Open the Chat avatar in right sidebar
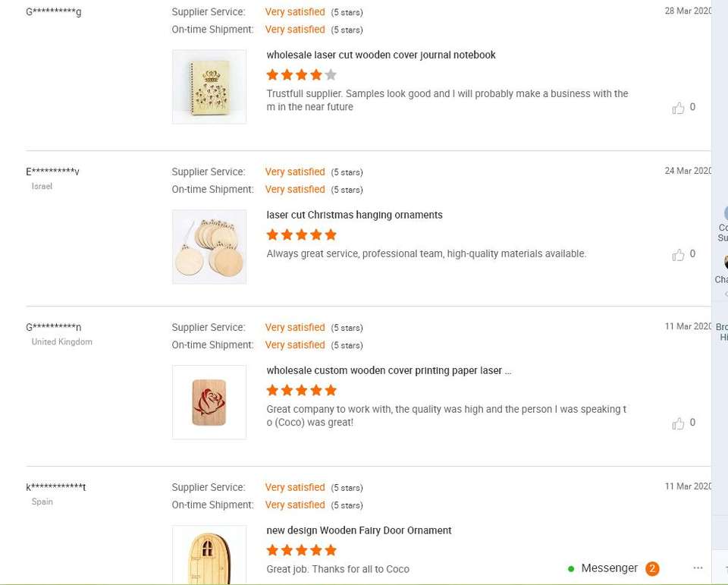Image resolution: width=728 pixels, height=585 pixels. [x=725, y=263]
